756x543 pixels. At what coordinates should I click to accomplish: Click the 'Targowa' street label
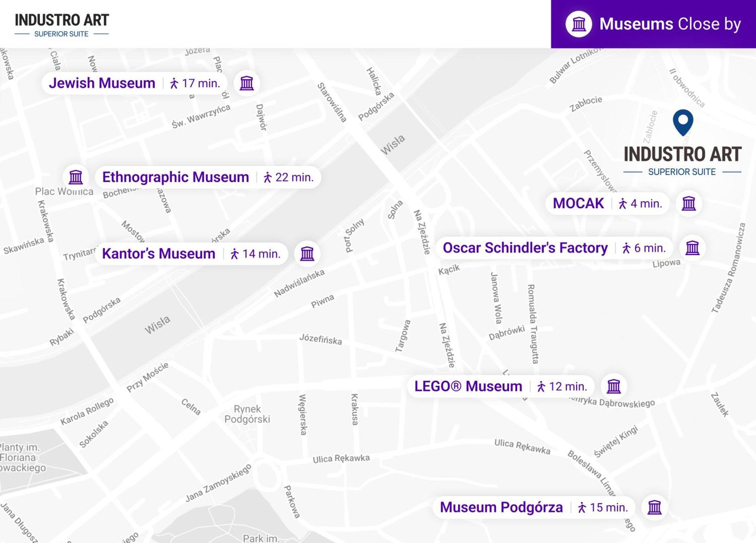(x=403, y=336)
